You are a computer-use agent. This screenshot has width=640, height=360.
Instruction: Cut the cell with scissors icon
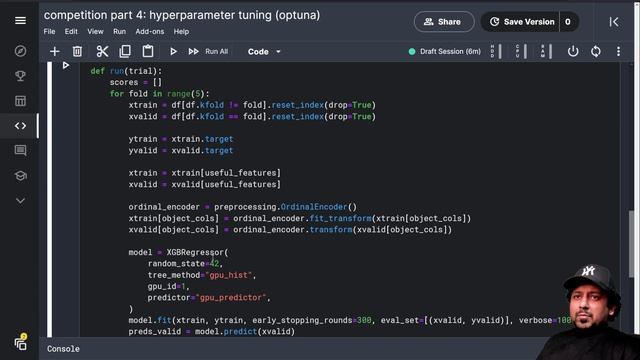(102, 51)
